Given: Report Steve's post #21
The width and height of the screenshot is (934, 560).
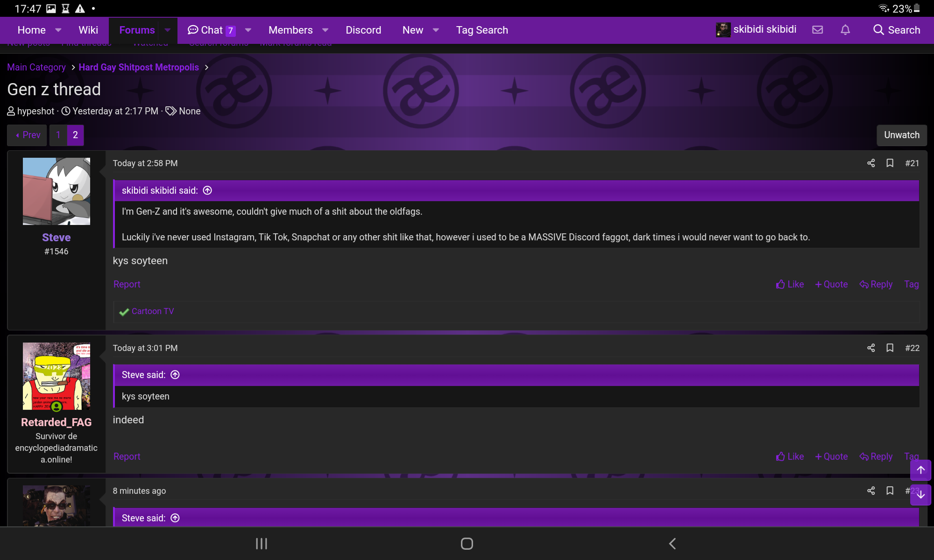Looking at the screenshot, I should [x=127, y=284].
